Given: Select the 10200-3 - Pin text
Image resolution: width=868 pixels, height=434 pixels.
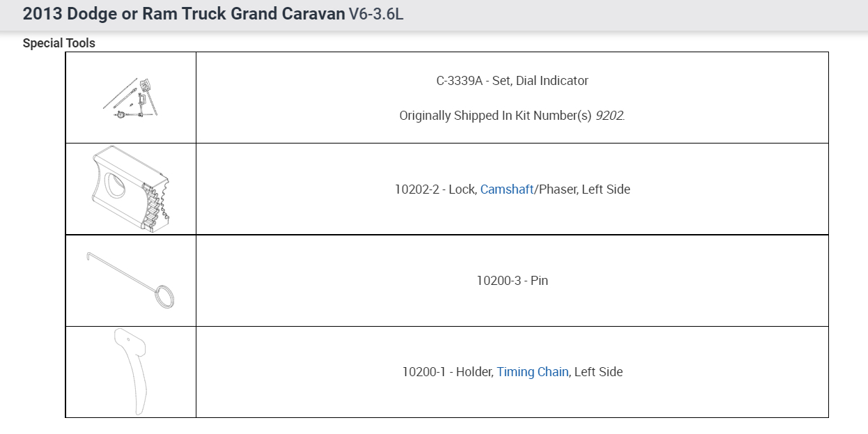Looking at the screenshot, I should click(x=512, y=281).
